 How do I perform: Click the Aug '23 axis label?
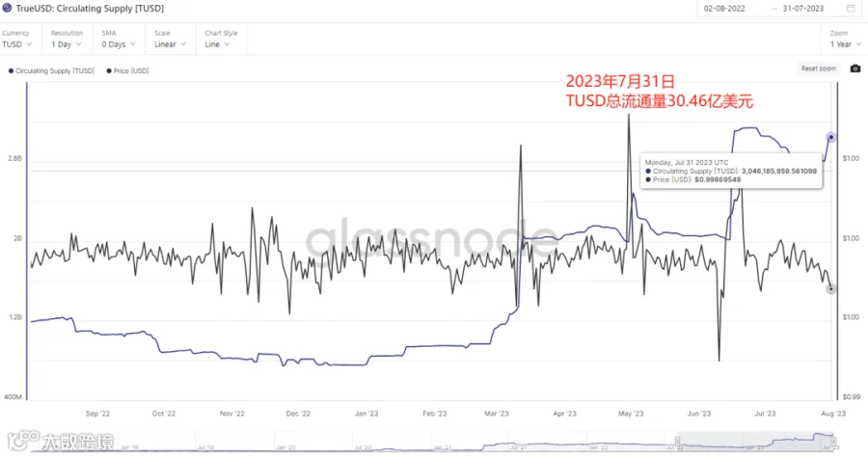point(833,414)
